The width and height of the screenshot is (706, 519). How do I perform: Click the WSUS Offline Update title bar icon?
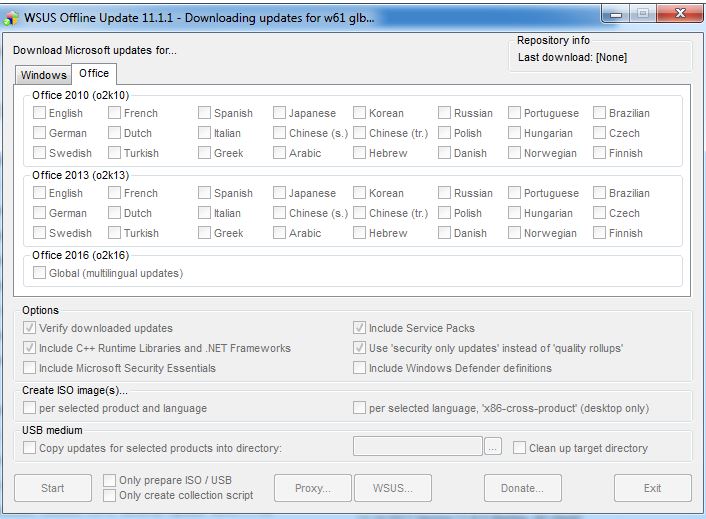(x=11, y=18)
